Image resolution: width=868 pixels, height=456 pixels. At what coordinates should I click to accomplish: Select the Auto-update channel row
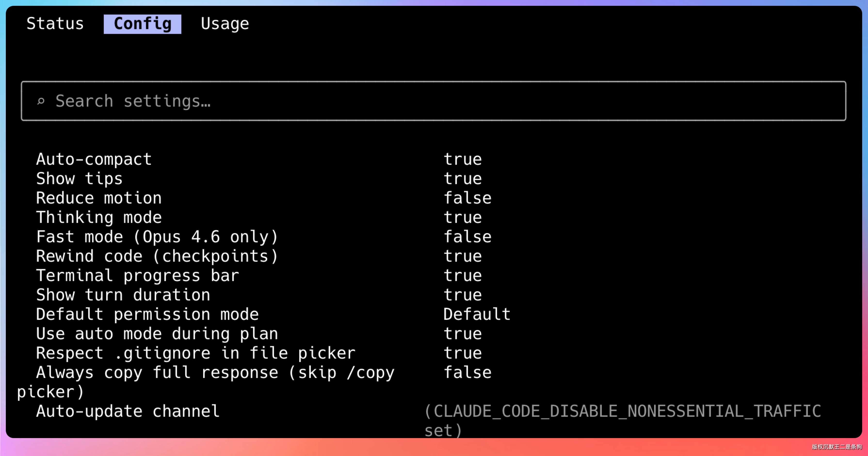click(x=128, y=411)
